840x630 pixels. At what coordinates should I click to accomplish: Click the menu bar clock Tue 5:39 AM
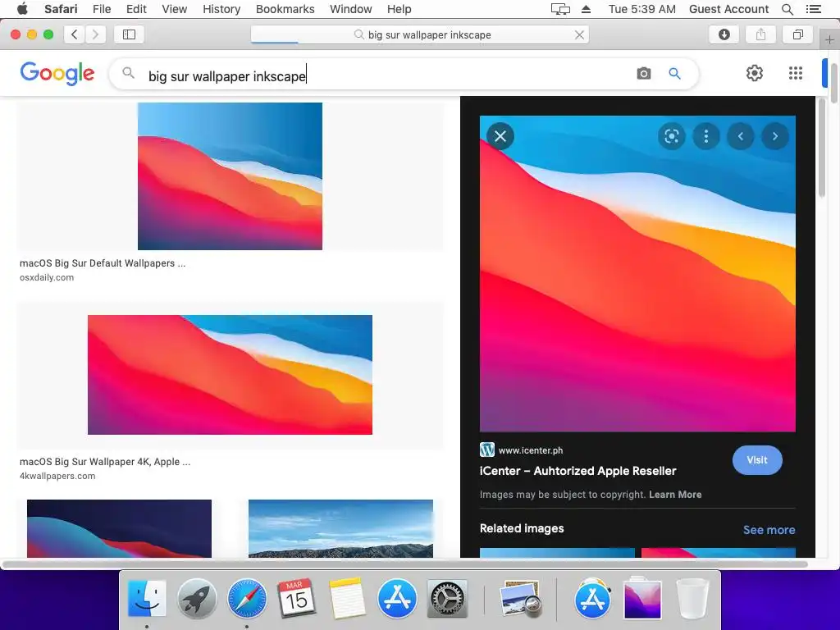coord(641,9)
